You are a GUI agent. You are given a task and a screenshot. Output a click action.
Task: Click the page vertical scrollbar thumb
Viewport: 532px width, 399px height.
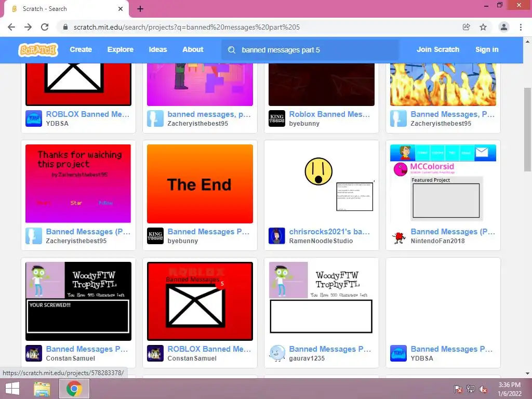(528, 130)
